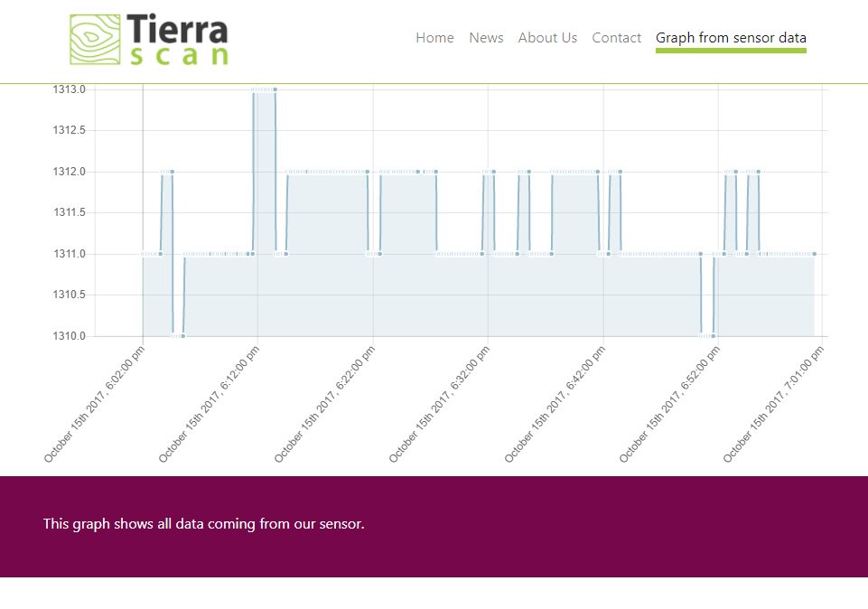This screenshot has height=609, width=868.
Task: Click the 1311.0 y-axis label
Action: [x=70, y=254]
